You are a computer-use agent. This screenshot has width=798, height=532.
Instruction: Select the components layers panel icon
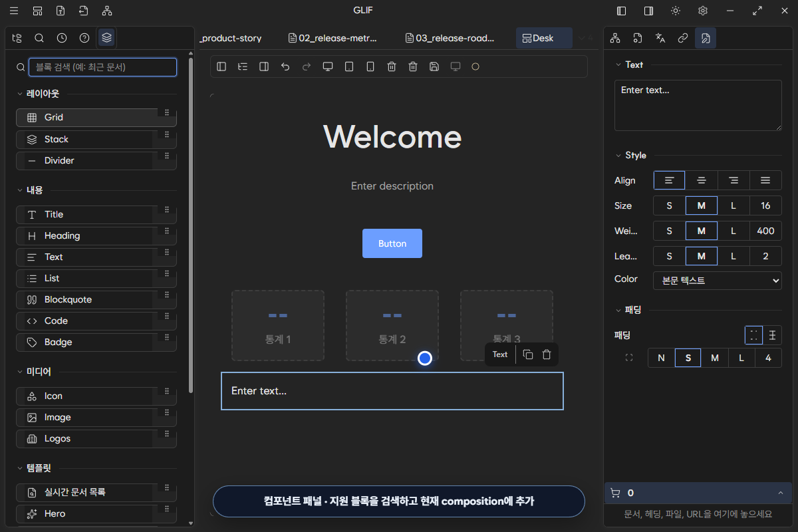(107, 38)
